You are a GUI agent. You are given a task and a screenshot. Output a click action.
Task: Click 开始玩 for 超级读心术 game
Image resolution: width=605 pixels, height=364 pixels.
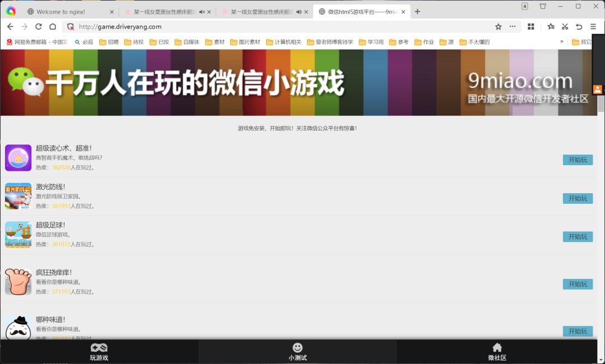tap(578, 160)
